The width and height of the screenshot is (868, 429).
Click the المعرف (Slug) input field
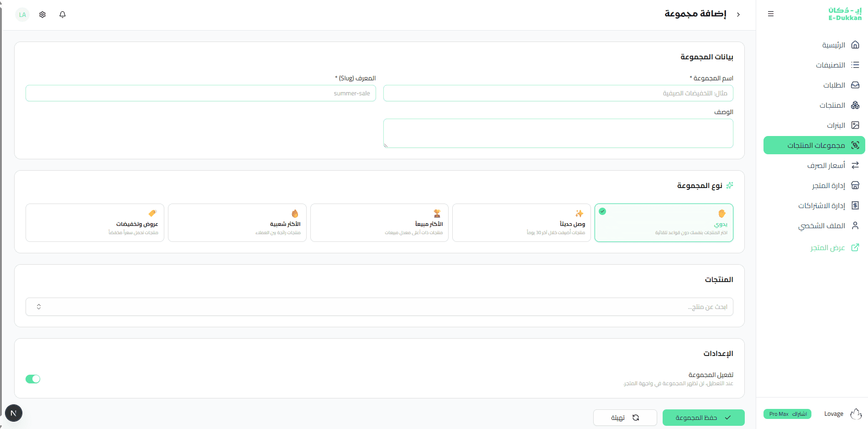(201, 93)
